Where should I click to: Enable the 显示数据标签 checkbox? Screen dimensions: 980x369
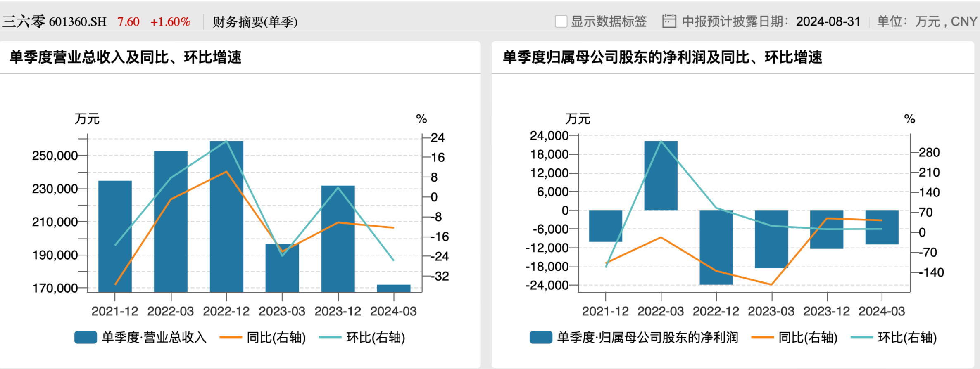tap(561, 21)
